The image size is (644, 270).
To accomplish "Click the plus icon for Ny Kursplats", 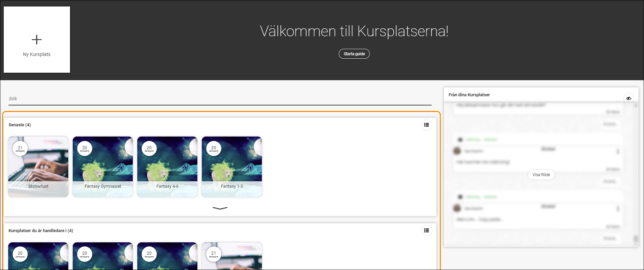I will pos(37,40).
